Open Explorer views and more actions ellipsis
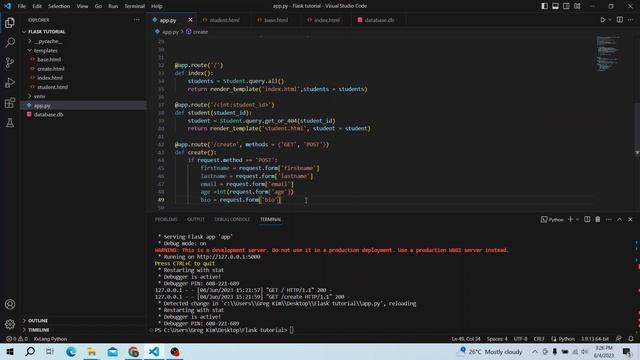The width and height of the screenshot is (640, 360). coord(136,20)
